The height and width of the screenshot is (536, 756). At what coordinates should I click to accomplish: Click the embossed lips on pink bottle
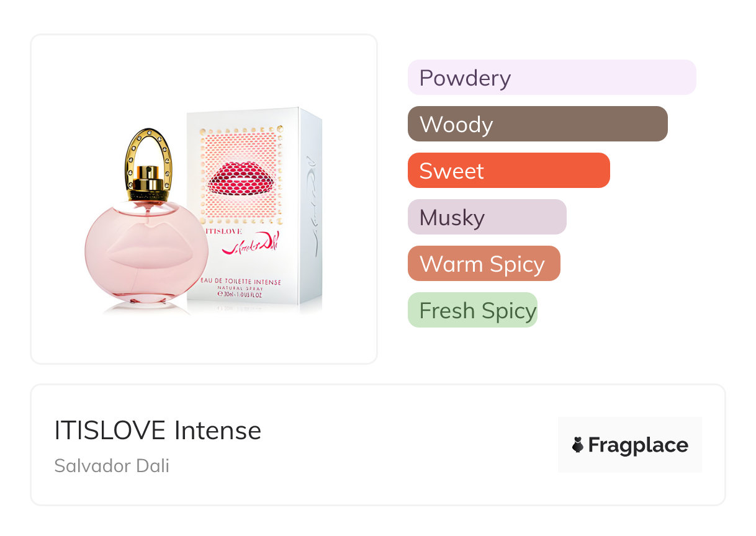tap(145, 249)
